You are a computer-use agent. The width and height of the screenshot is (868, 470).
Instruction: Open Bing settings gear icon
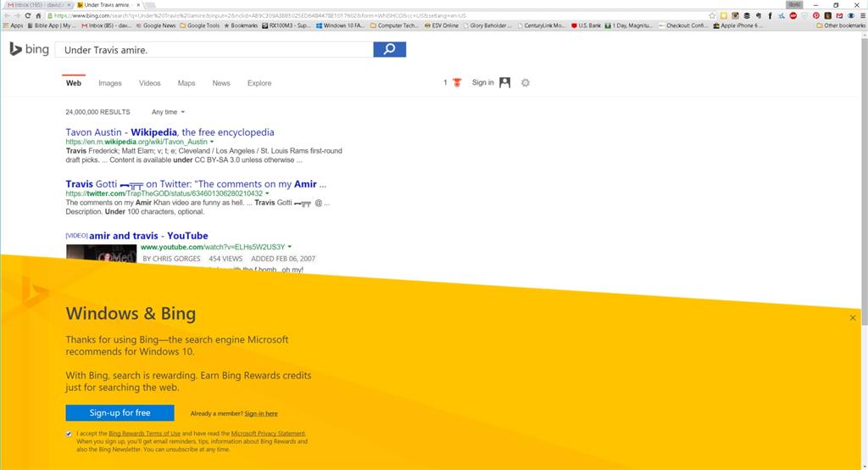(x=526, y=82)
